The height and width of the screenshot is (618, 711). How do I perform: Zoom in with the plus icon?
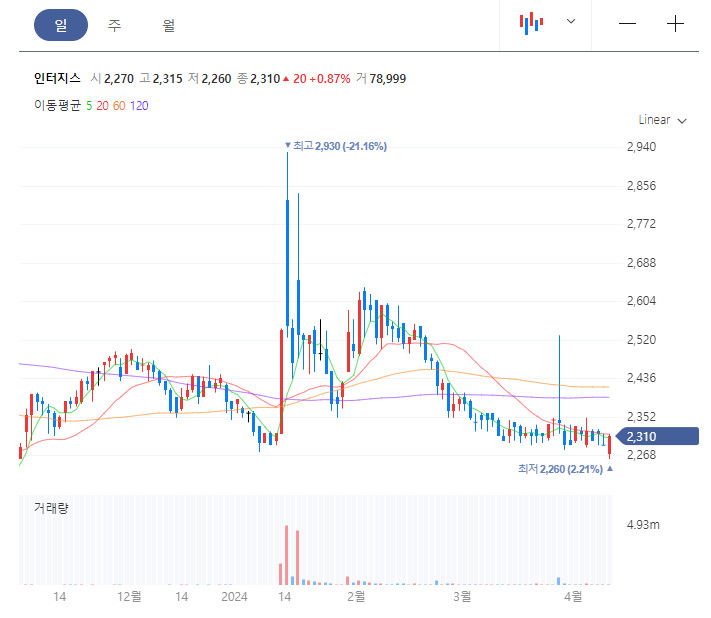tap(675, 24)
